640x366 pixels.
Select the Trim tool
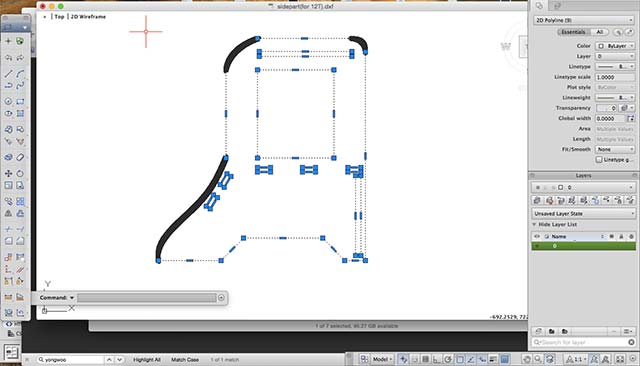tap(8, 229)
